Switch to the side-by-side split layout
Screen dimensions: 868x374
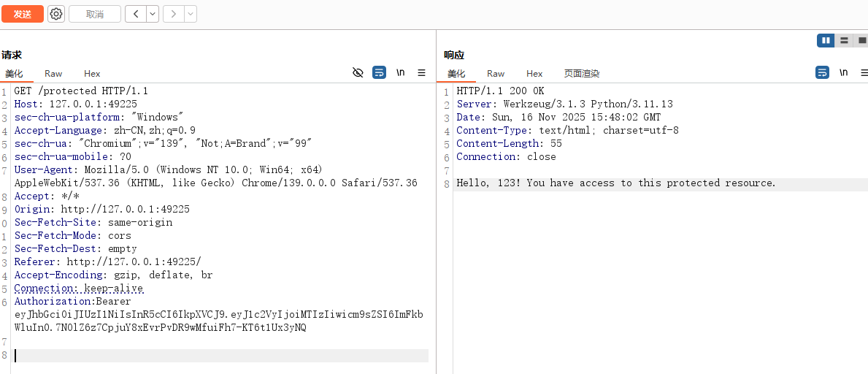[x=826, y=41]
